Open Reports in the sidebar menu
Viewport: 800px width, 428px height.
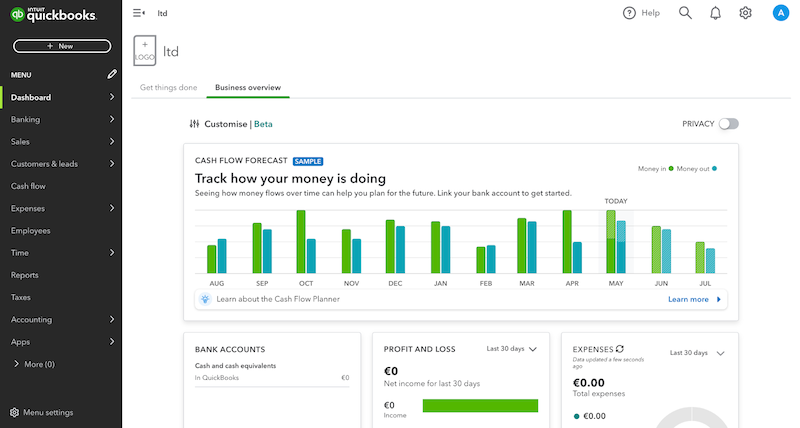[25, 275]
